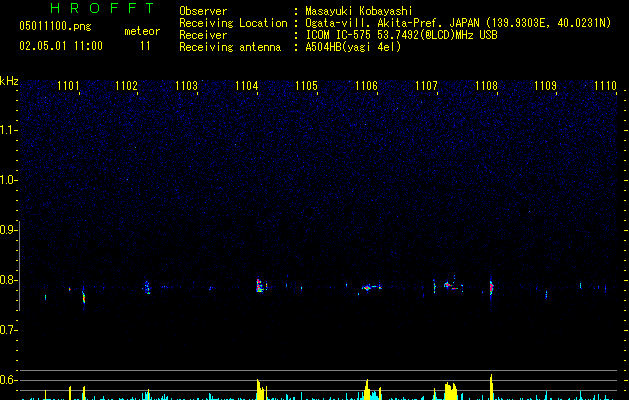Select the file name 05011100.png
This screenshot has width=629, height=400.
click(55, 27)
